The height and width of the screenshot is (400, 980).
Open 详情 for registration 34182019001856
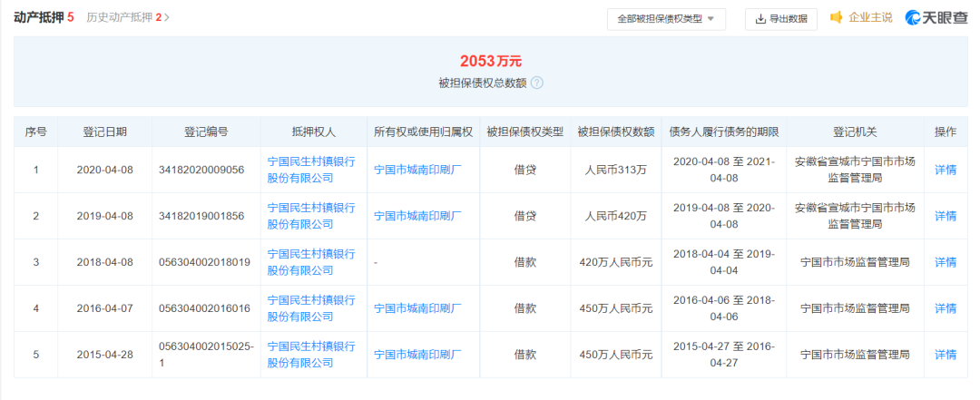click(945, 216)
